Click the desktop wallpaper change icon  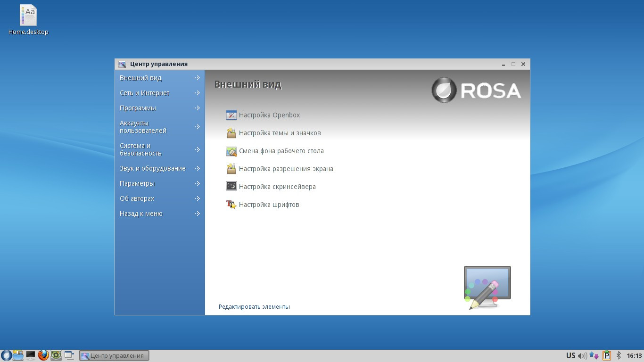[x=231, y=151]
